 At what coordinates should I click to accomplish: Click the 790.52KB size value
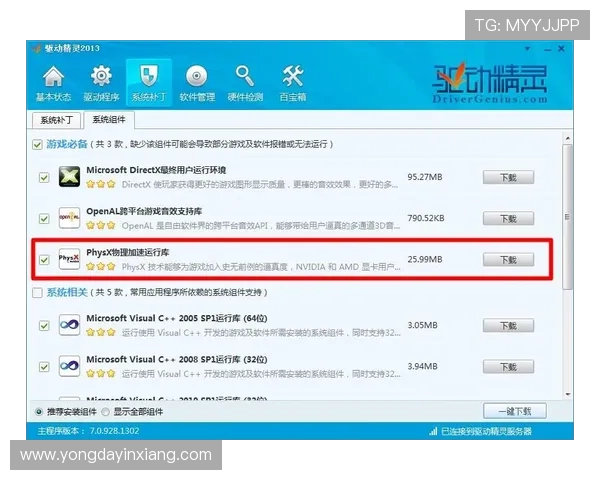tap(426, 218)
